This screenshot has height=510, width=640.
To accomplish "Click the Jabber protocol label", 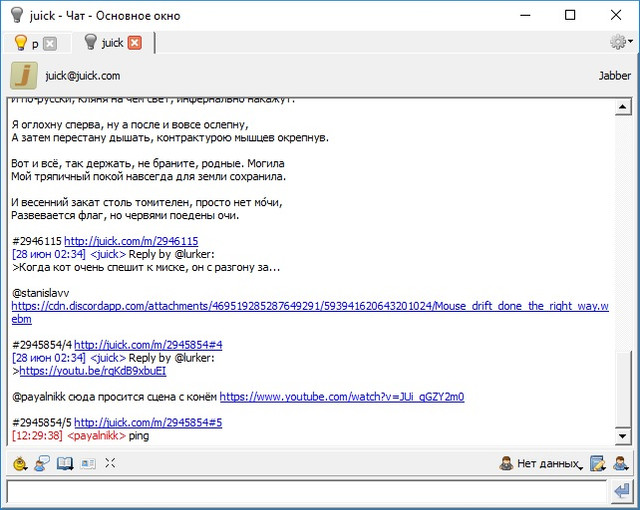I will coord(614,75).
